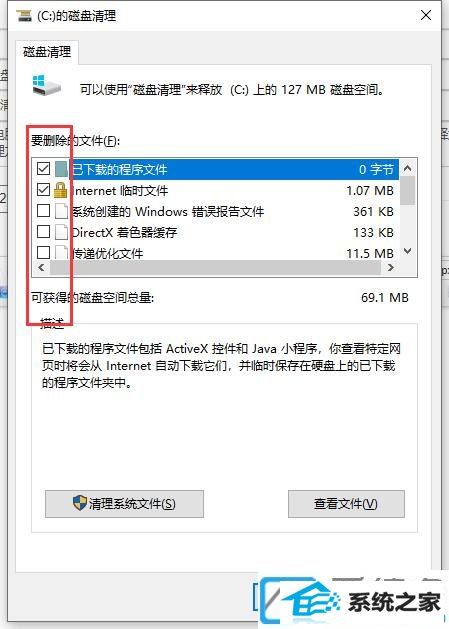This screenshot has width=449, height=629.
Task: Click the 查看文件(V) button
Action: point(346,504)
